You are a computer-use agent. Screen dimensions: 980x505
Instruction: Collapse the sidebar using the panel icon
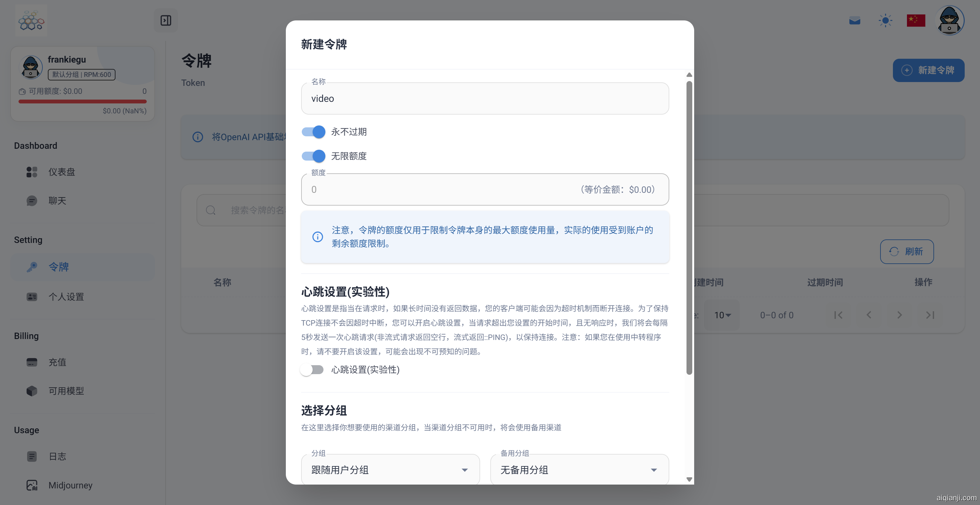(166, 20)
